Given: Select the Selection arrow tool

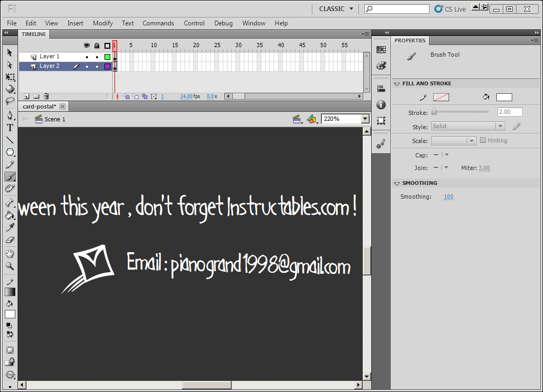Looking at the screenshot, I should click(10, 52).
